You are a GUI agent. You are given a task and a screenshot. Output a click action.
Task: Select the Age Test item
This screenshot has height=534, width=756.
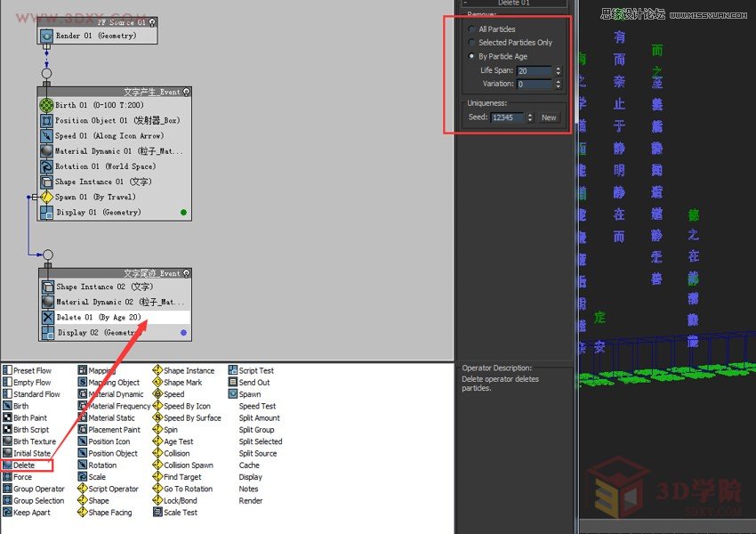(x=173, y=441)
